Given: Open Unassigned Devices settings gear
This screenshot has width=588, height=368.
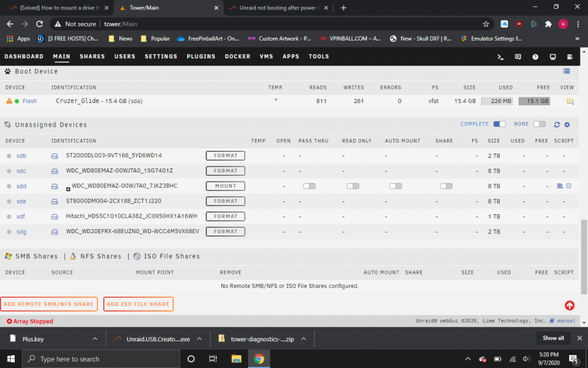Looking at the screenshot, I should [567, 125].
